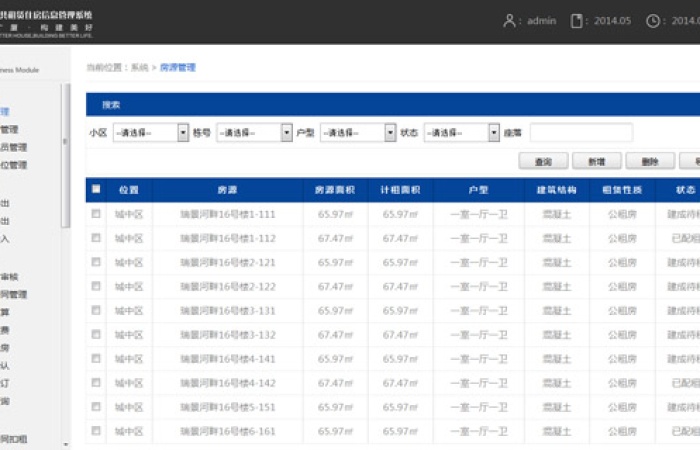Click the 2014.05 period text in header
The image size is (700, 450).
[x=612, y=21]
